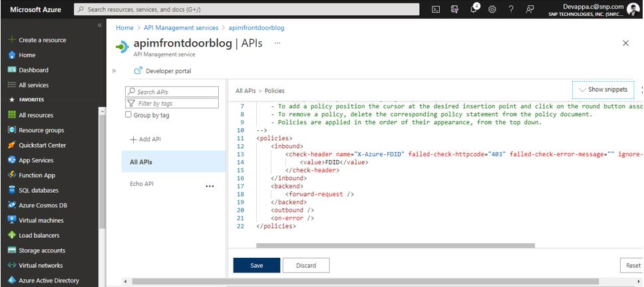
Task: Click the on-error tag on line 21
Action: pos(293,218)
